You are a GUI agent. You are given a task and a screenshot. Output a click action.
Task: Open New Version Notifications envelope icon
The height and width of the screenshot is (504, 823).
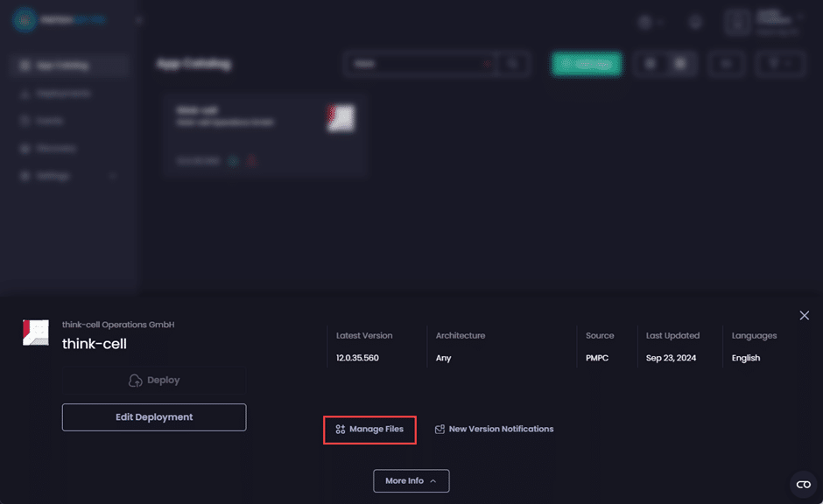pyautogui.click(x=440, y=430)
